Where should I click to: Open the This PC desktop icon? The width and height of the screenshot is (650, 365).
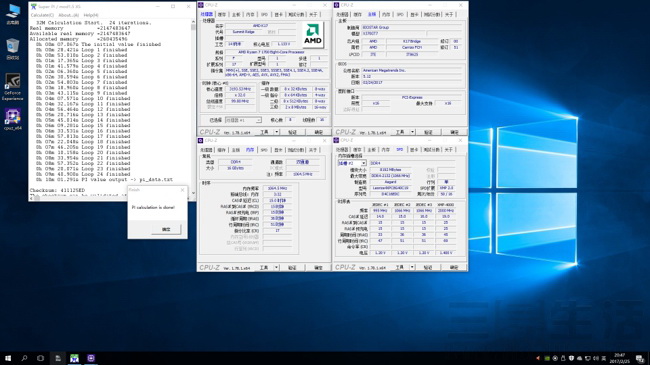(x=13, y=14)
